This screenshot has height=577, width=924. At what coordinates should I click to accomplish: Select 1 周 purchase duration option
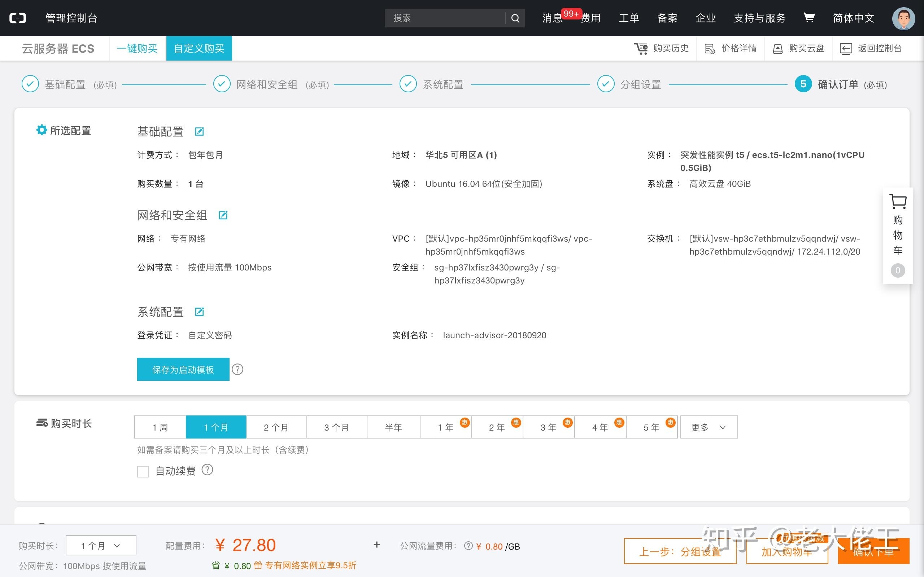(160, 427)
